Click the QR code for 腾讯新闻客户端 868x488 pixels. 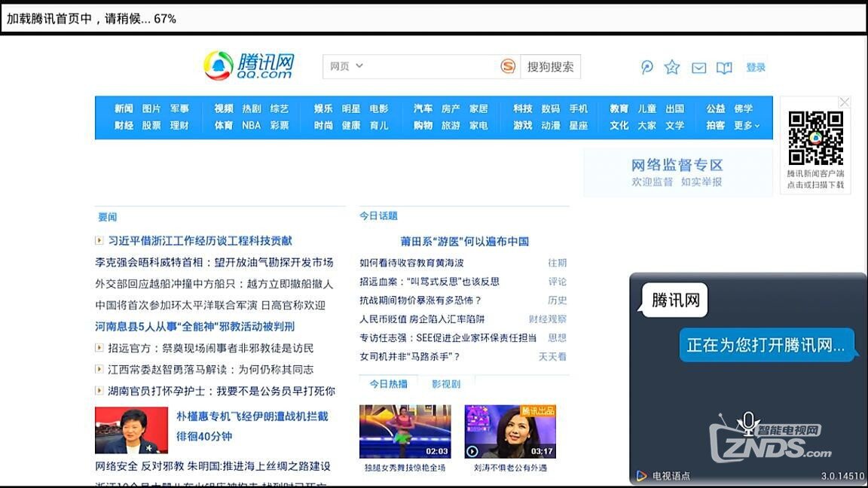(815, 138)
